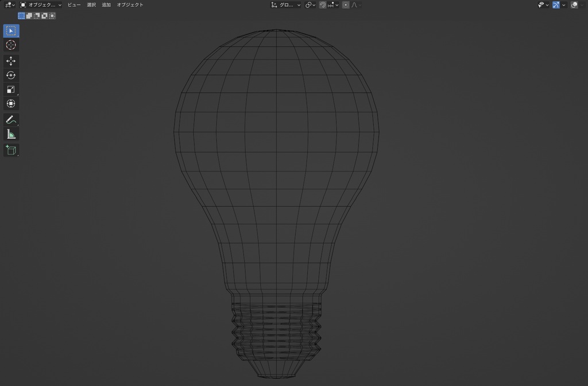
Task: Activate the Cursor tool
Action: [x=10, y=45]
